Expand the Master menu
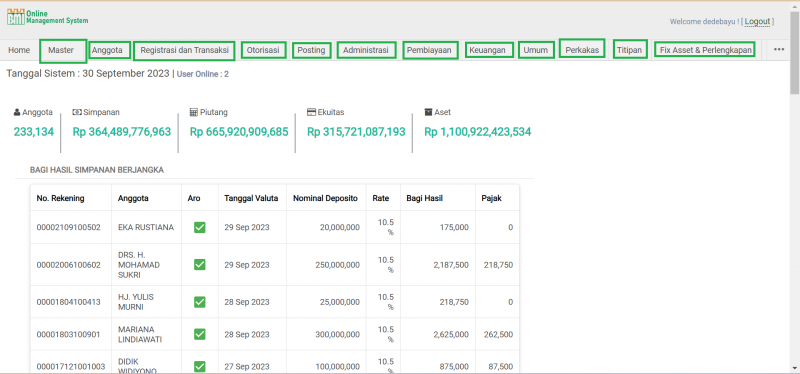Image resolution: width=800 pixels, height=374 pixels. point(63,51)
